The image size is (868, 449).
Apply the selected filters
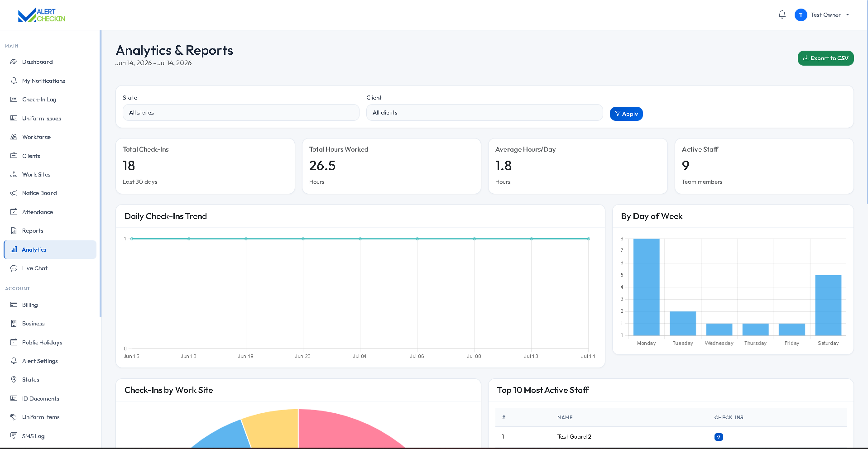pyautogui.click(x=626, y=114)
